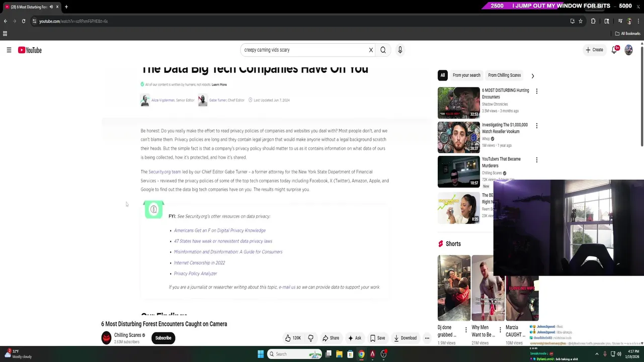Click the e-mail us link
The width and height of the screenshot is (644, 362).
287,287
